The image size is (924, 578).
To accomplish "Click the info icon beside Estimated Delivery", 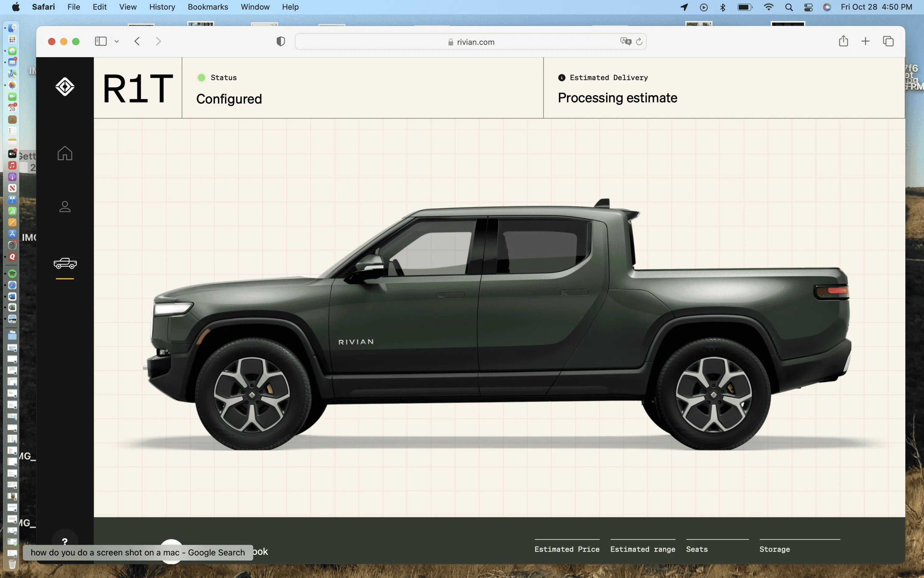I will 562,78.
